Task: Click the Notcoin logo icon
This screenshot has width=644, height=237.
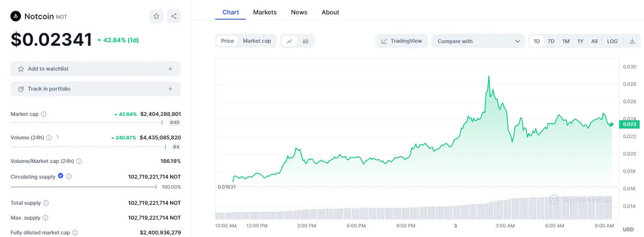Action: click(16, 16)
